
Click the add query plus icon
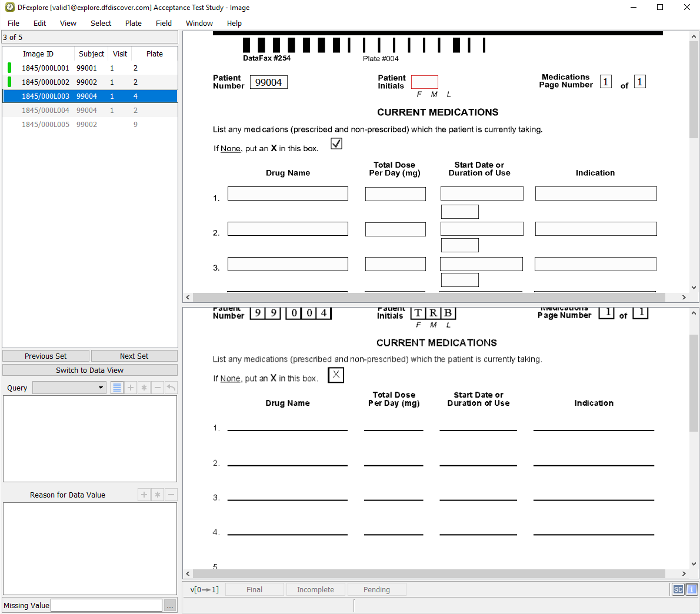131,388
